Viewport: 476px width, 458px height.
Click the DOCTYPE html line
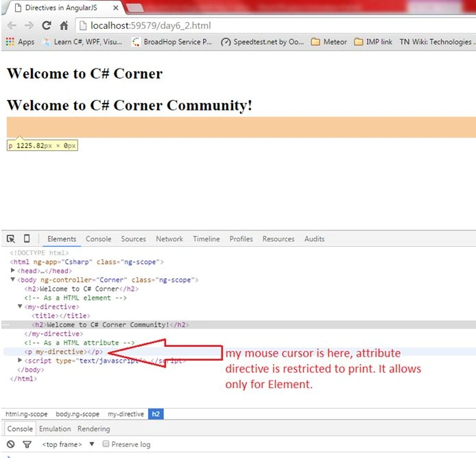click(x=39, y=253)
